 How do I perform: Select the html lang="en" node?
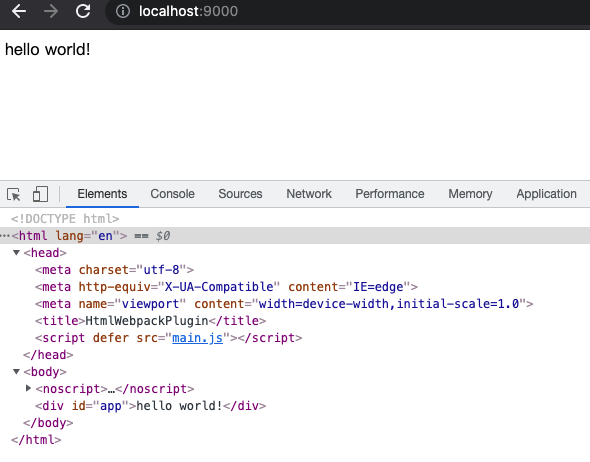click(x=69, y=236)
